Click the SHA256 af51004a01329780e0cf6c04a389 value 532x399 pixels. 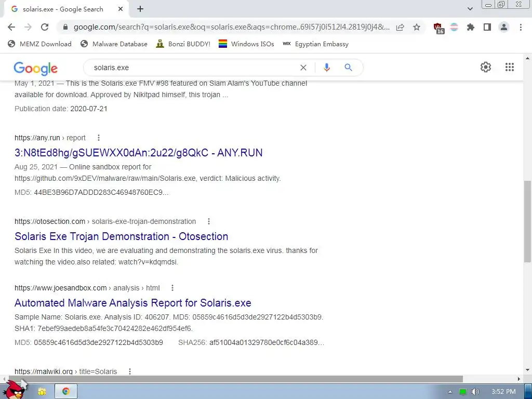267,343
